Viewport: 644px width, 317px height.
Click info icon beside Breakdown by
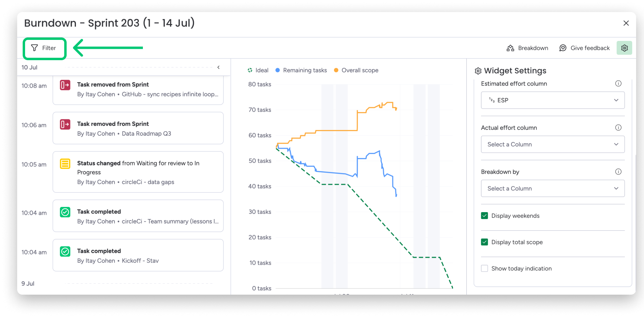pyautogui.click(x=618, y=172)
